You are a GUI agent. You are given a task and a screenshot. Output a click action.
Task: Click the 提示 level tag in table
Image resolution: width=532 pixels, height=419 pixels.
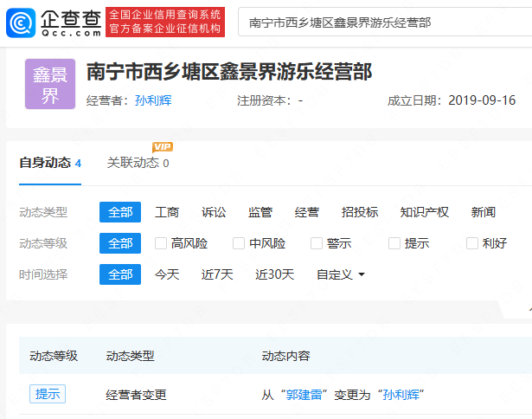click(48, 394)
